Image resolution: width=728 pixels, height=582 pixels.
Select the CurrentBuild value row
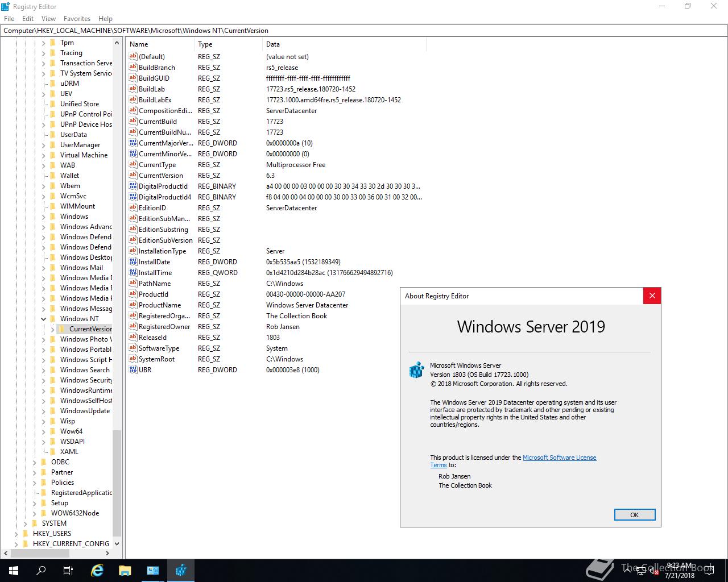pos(276,121)
